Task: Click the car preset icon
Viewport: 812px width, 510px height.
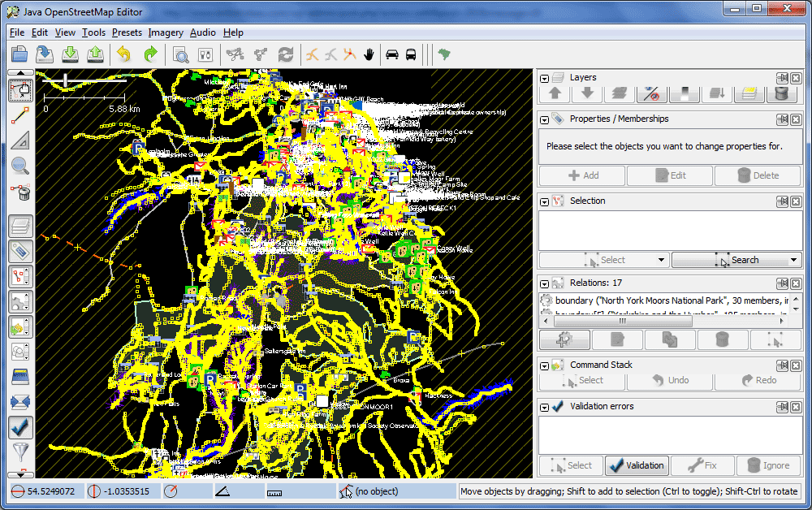Action: [x=392, y=54]
